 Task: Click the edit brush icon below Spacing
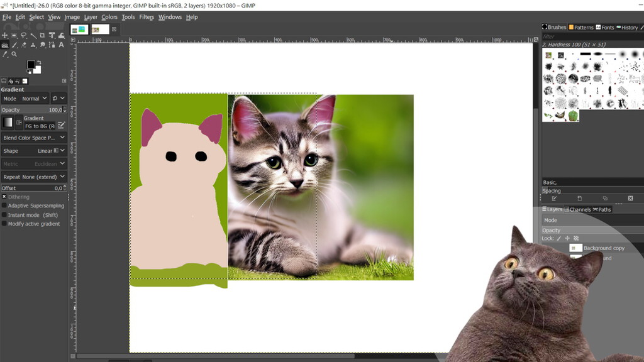554,199
